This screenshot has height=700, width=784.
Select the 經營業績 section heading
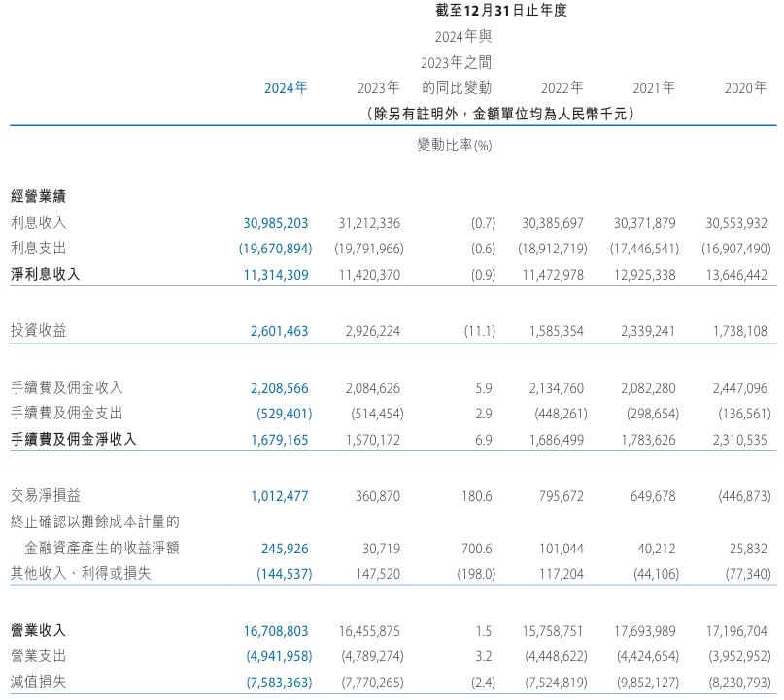(38, 197)
